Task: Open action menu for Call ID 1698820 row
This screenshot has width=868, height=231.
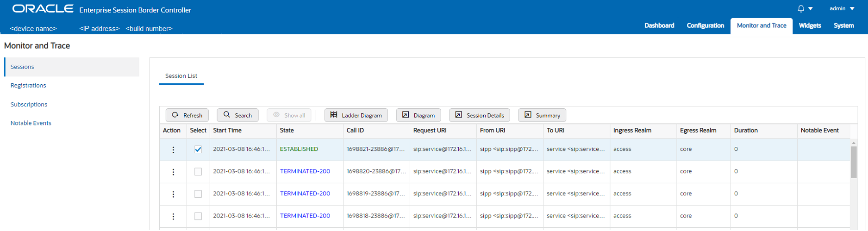Action: point(173,172)
